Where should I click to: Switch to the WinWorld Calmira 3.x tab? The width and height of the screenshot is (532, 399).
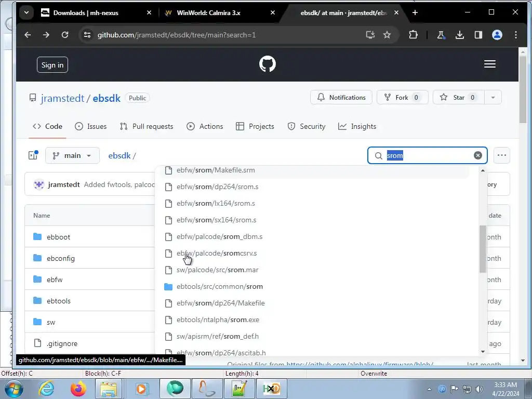pos(209,12)
